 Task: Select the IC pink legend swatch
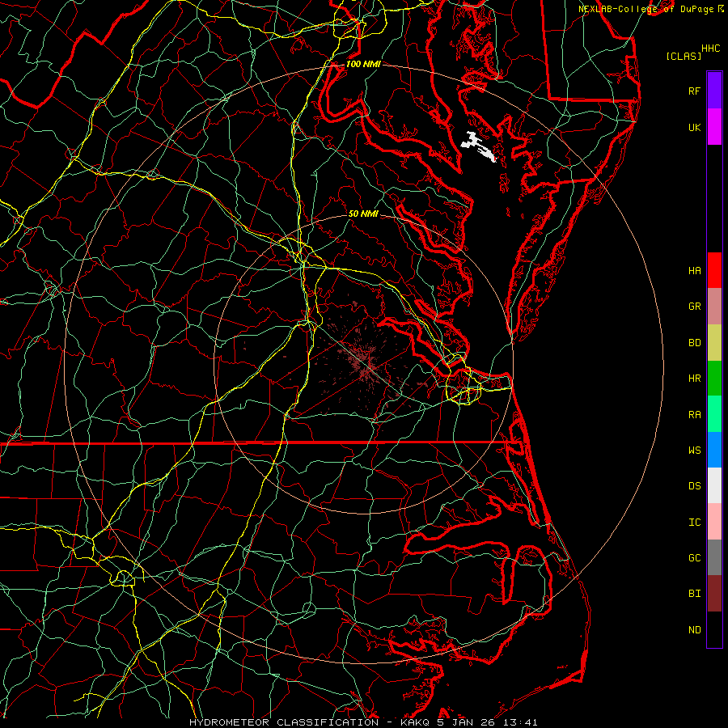click(x=714, y=522)
